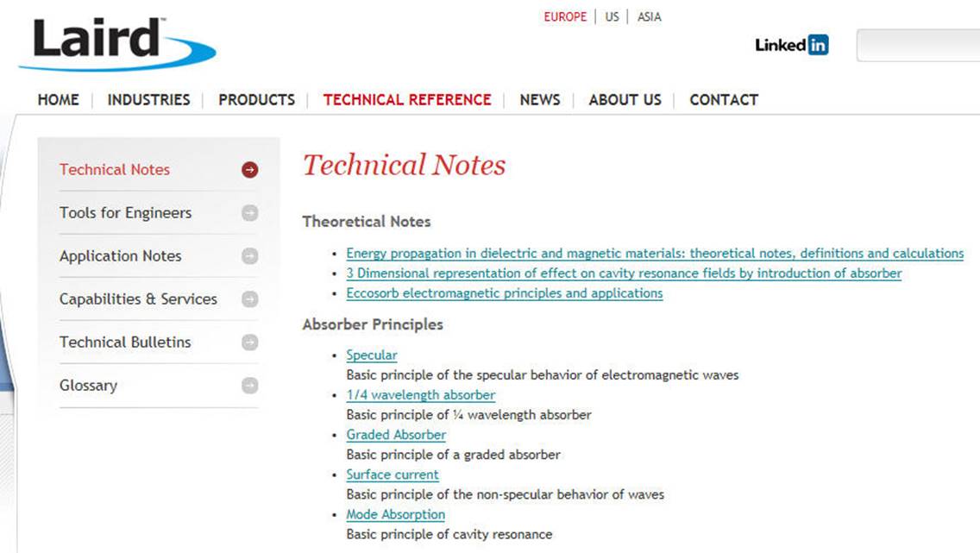Click the arrow icon next to Application Notes

pos(250,256)
